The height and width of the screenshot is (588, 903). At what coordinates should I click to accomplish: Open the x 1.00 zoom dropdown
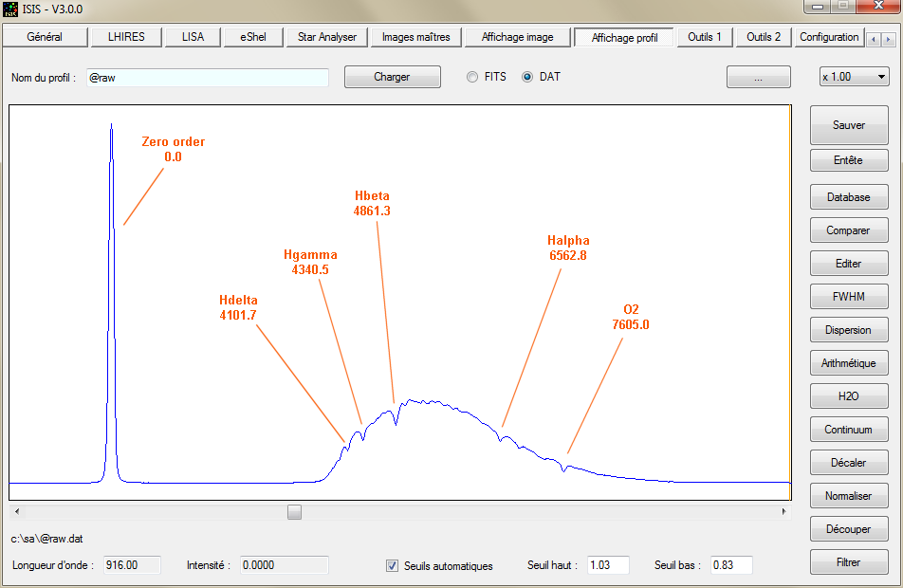(x=854, y=77)
